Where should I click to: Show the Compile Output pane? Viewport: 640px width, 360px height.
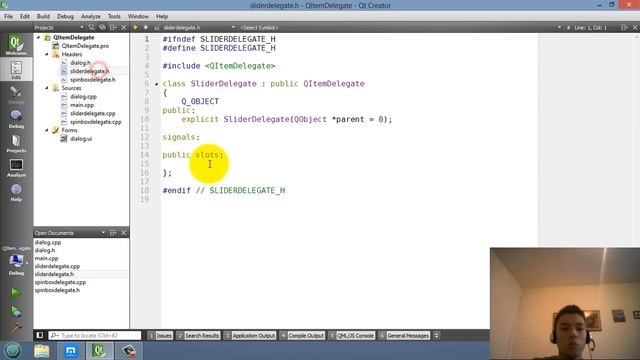[x=302, y=336]
